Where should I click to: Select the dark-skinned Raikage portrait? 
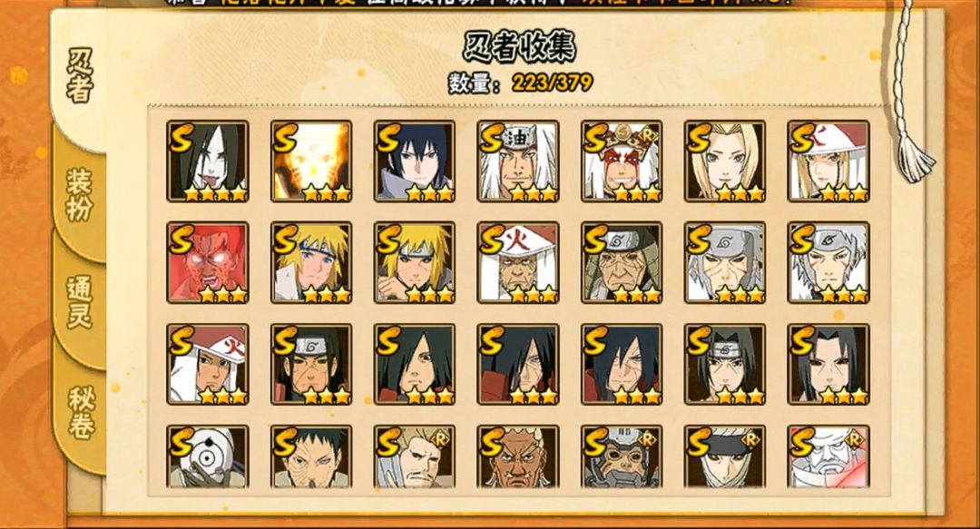518,457
